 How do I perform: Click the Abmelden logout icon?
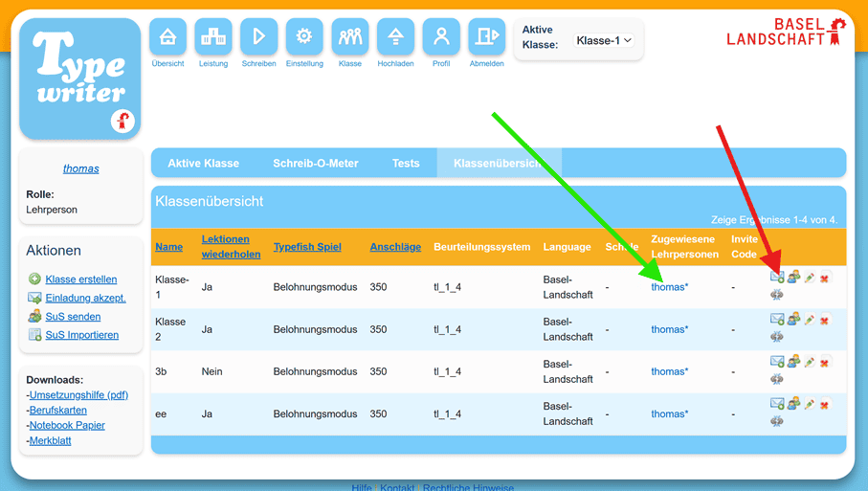(486, 37)
